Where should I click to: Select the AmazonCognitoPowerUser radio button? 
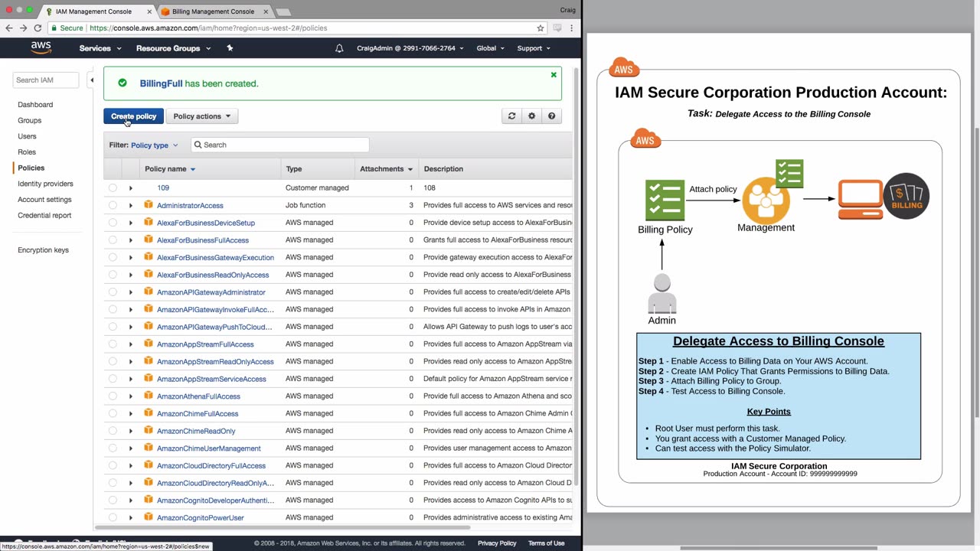tap(113, 518)
